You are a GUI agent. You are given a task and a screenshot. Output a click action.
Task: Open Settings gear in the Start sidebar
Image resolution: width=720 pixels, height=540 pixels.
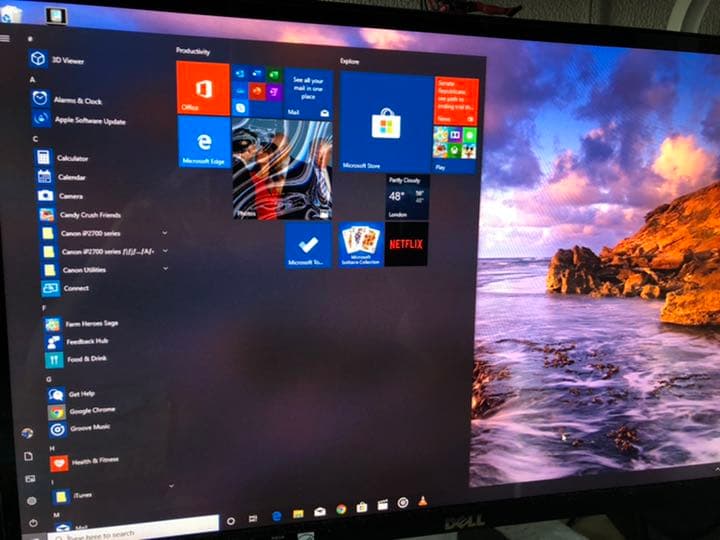[x=31, y=500]
